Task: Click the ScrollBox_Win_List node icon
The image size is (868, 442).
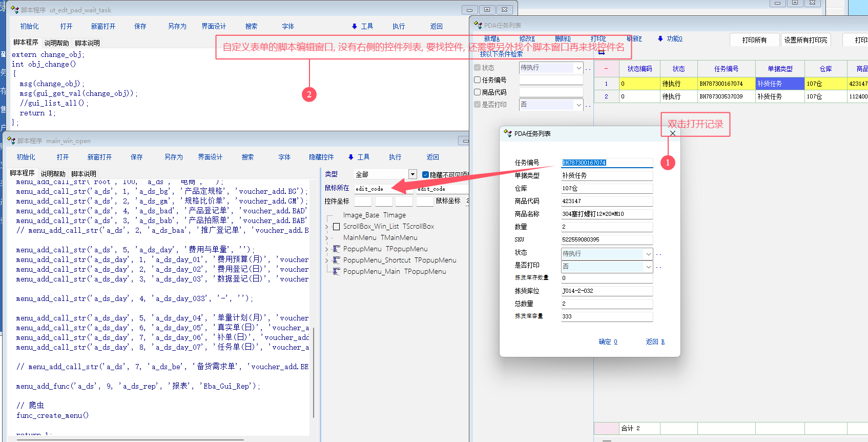Action: point(337,226)
